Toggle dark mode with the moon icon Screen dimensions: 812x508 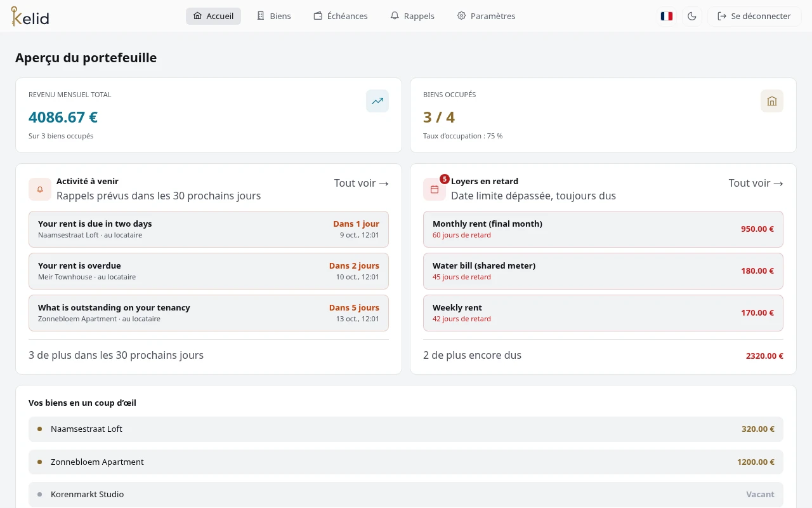point(692,16)
